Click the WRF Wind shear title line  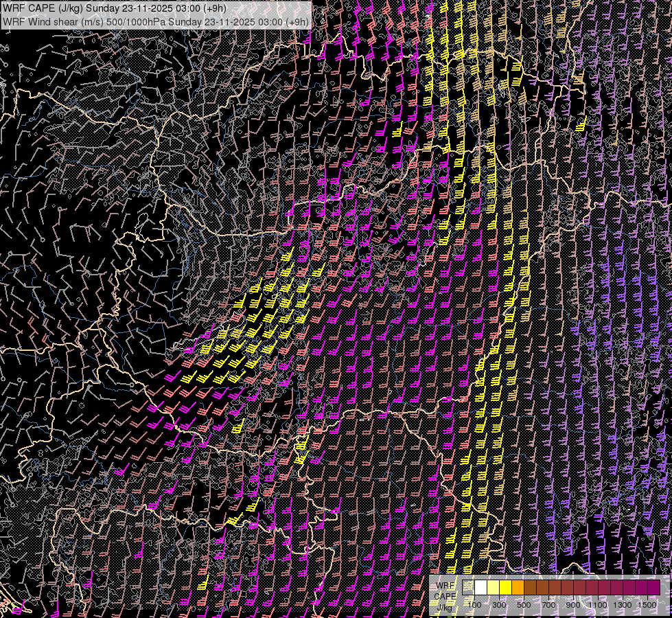155,21
